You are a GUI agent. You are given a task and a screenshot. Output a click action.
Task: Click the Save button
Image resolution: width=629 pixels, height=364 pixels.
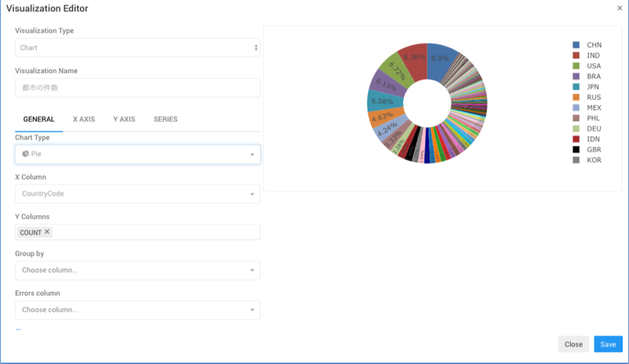click(608, 344)
